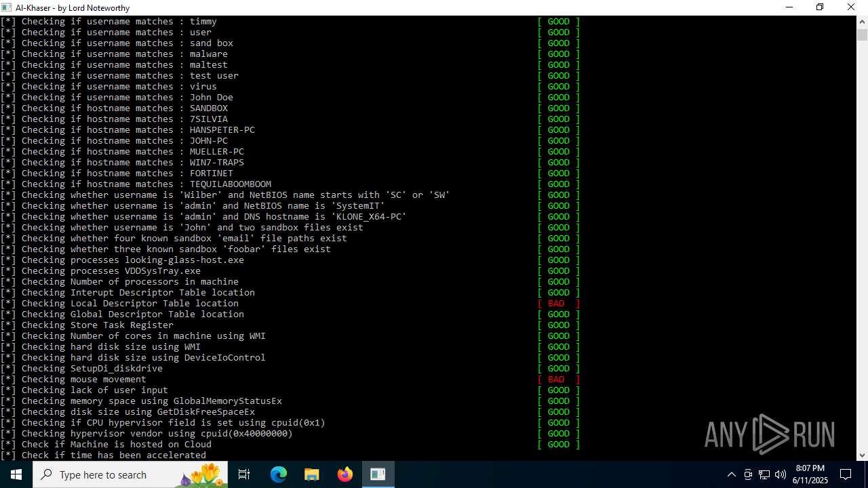Image resolution: width=868 pixels, height=488 pixels.
Task: Click the taskbar search box
Action: coord(130,474)
